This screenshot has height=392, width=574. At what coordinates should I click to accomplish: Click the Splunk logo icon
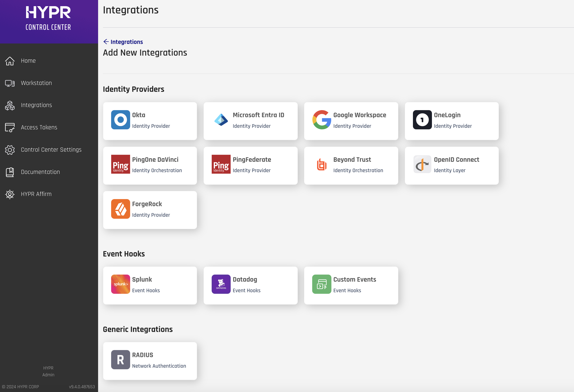click(121, 284)
